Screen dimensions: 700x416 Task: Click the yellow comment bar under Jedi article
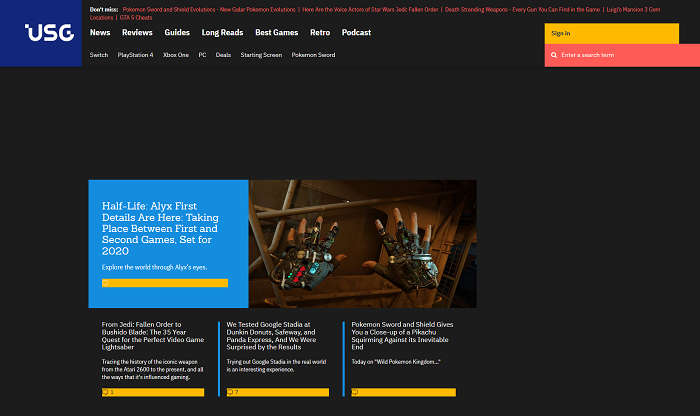(x=153, y=392)
